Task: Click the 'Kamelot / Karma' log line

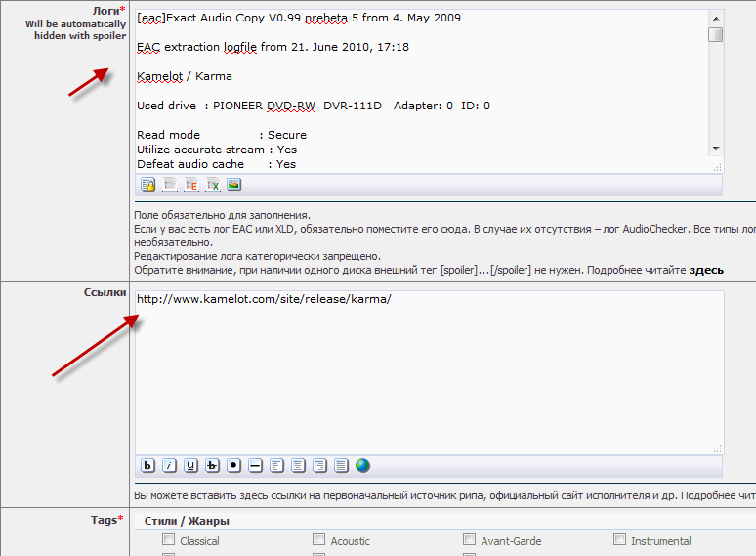Action: coord(185,76)
